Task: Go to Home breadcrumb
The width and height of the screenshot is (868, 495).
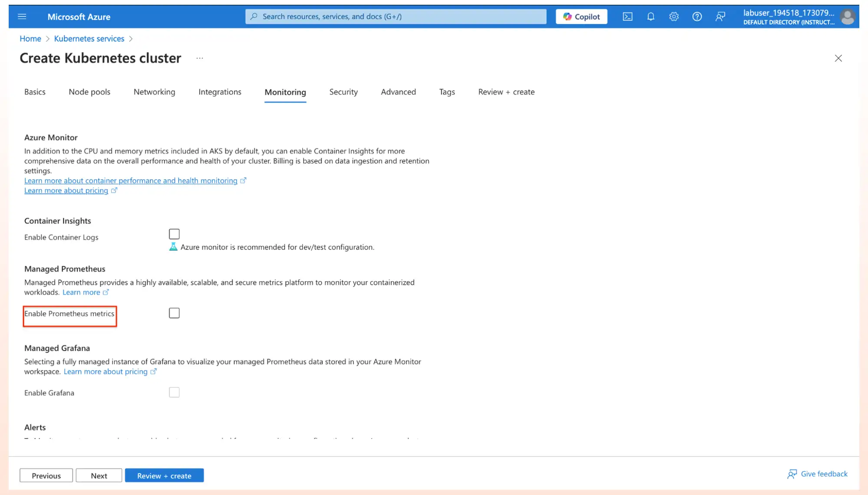Action: [30, 39]
